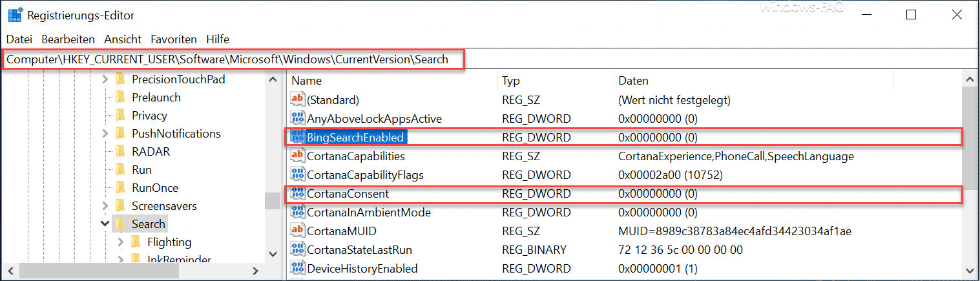Expand the Screensavers key

point(105,206)
